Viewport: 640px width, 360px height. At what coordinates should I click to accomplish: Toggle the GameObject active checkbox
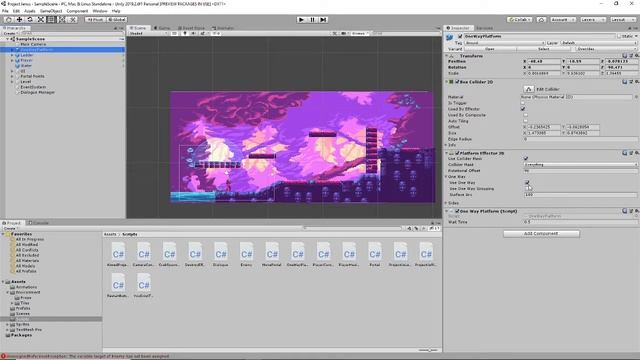click(460, 36)
